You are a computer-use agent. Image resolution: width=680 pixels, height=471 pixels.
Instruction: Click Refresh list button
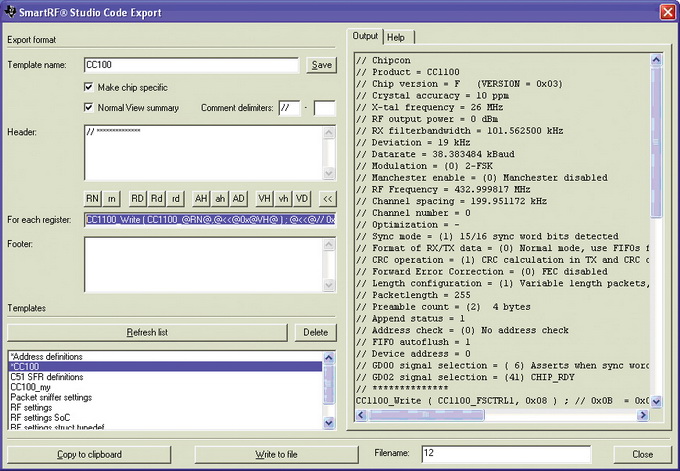pyautogui.click(x=147, y=332)
